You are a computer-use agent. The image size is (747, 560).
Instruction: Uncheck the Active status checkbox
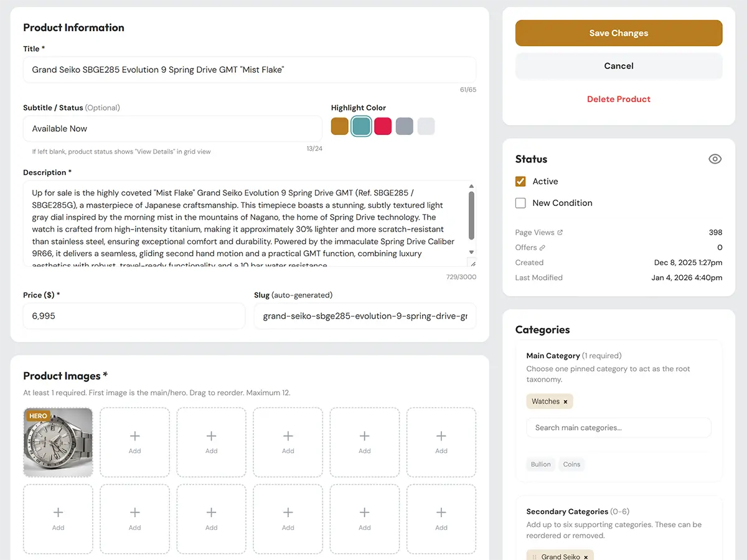point(520,182)
